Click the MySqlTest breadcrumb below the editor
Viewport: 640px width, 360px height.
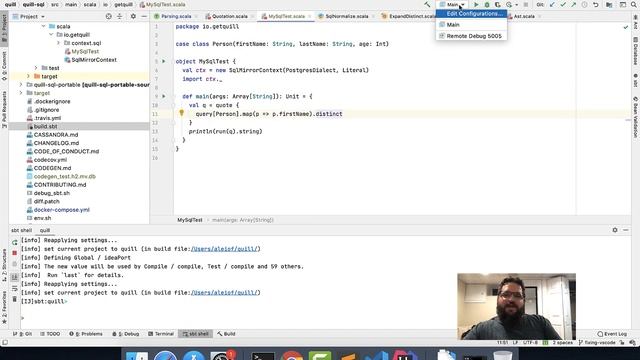[x=190, y=220]
